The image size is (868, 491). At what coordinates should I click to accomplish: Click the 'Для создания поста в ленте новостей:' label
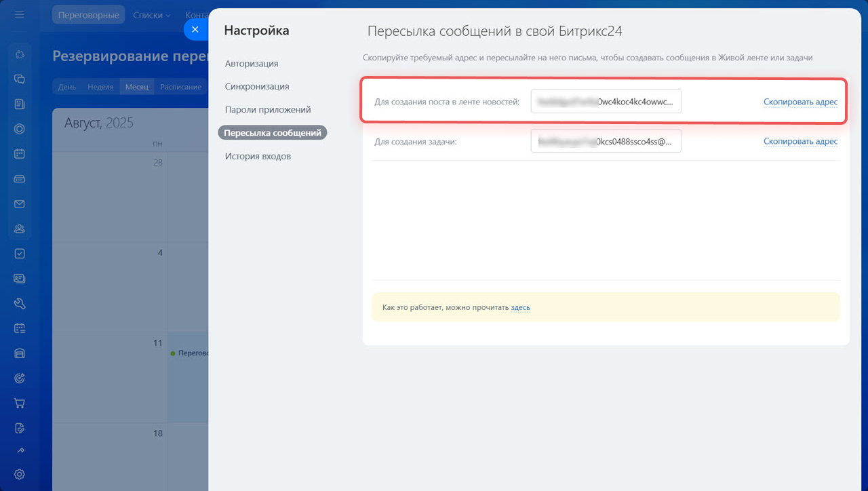[447, 102]
